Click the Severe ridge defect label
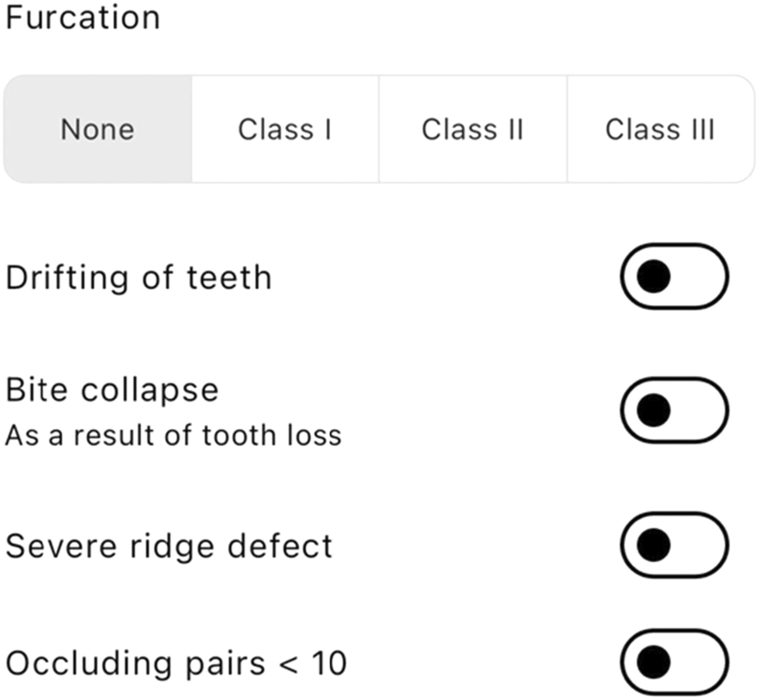The width and height of the screenshot is (759, 700). 169,546
